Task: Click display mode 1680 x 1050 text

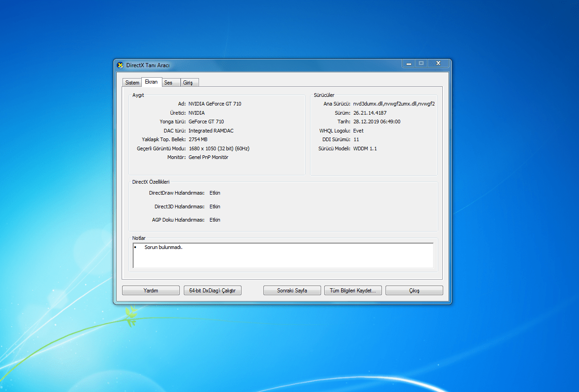Action: [x=219, y=148]
